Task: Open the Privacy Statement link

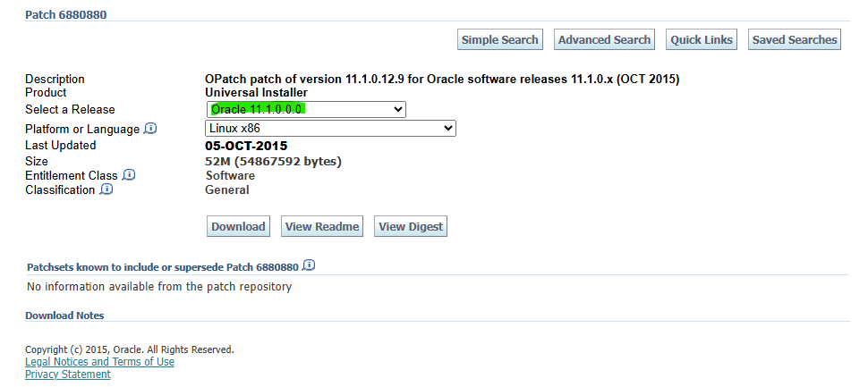Action: coord(67,374)
